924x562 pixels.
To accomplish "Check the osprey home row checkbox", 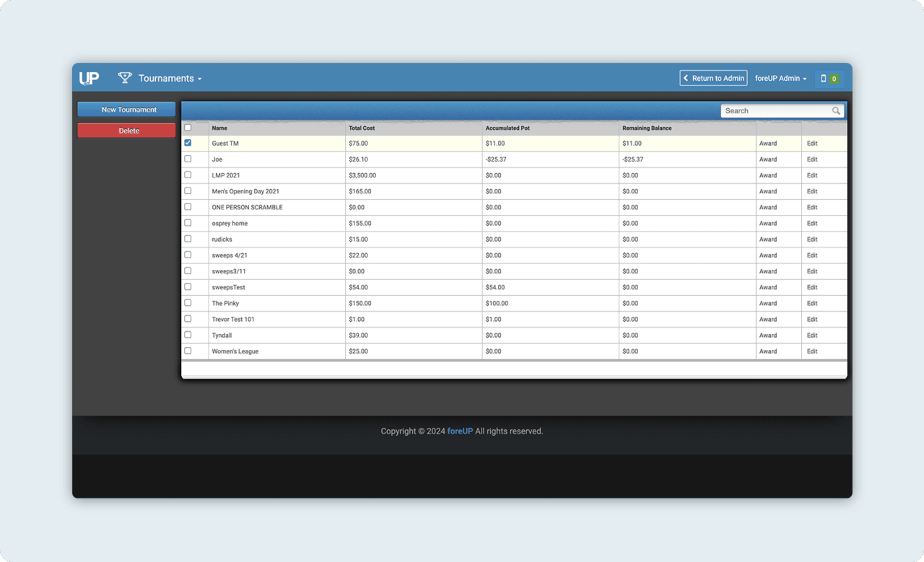I will point(188,223).
